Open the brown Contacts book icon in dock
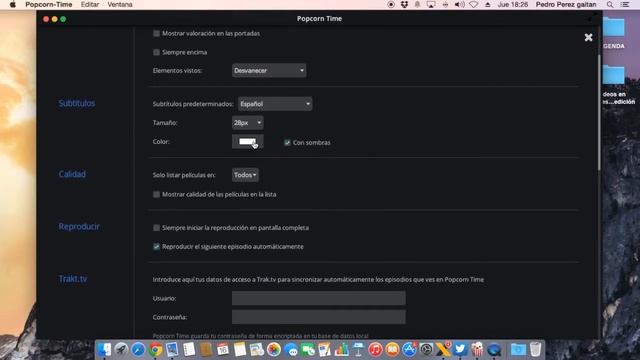Viewport: 640px width, 360px height. click(x=206, y=350)
